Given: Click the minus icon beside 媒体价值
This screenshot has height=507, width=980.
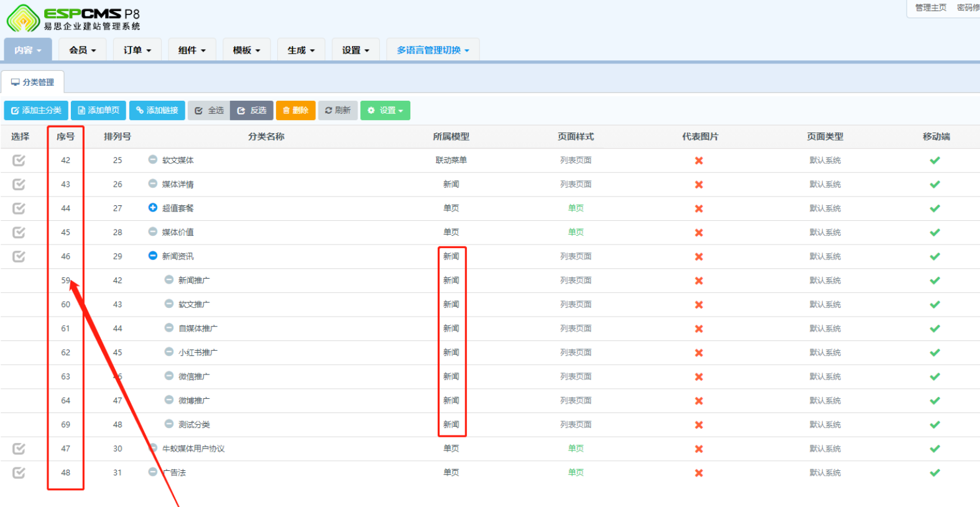Looking at the screenshot, I should 152,231.
